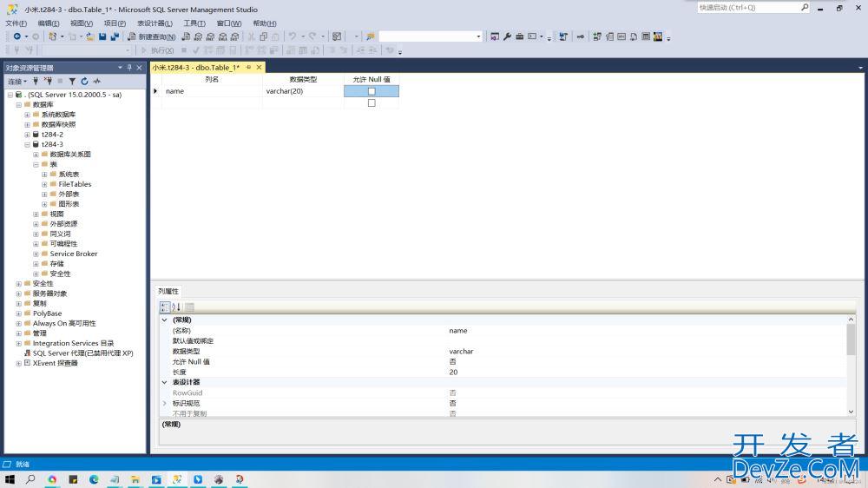This screenshot has height=488, width=868.
Task: Click the column properties vertical scrollbar thumb
Action: point(851,339)
